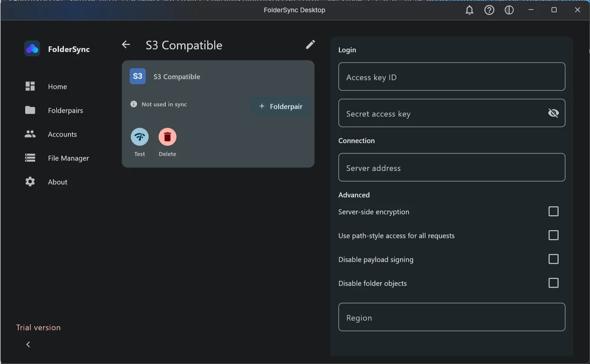Click the Home dashboard icon
This screenshot has height=364, width=590.
(30, 86)
